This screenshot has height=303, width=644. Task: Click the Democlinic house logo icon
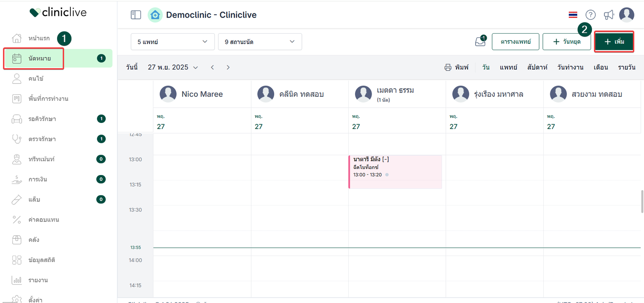155,15
